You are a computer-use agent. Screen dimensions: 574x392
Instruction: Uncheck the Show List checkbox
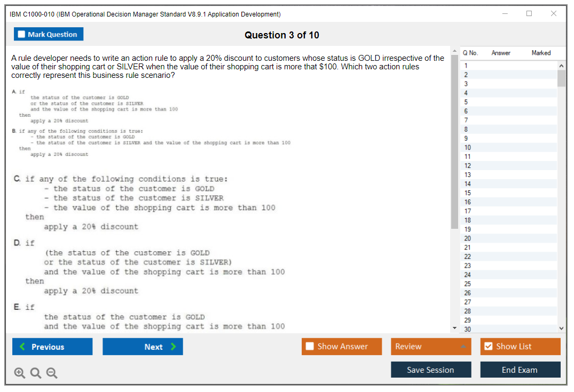point(488,347)
